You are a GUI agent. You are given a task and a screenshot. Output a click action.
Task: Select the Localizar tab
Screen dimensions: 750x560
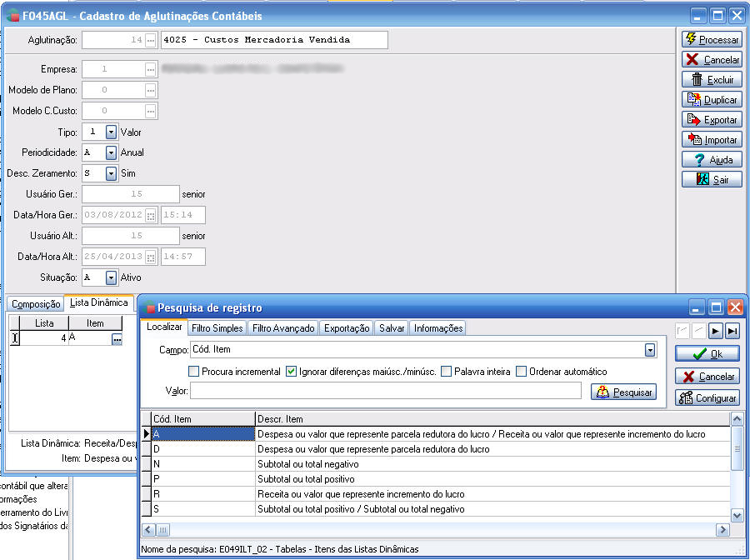[x=164, y=327]
